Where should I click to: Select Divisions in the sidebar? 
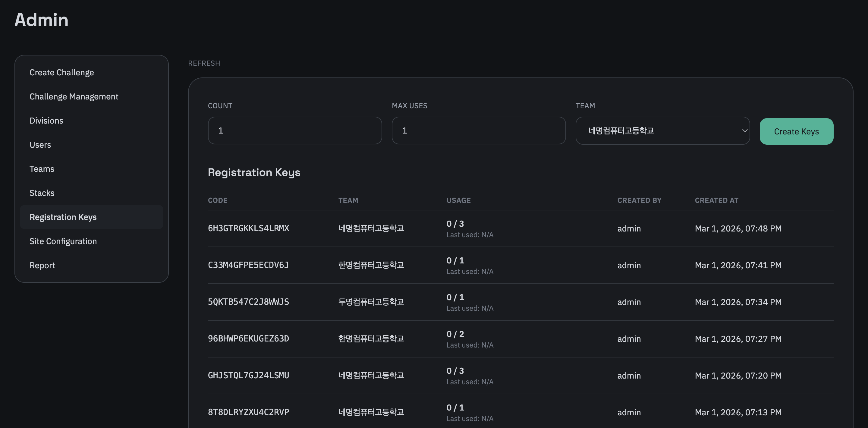point(46,120)
